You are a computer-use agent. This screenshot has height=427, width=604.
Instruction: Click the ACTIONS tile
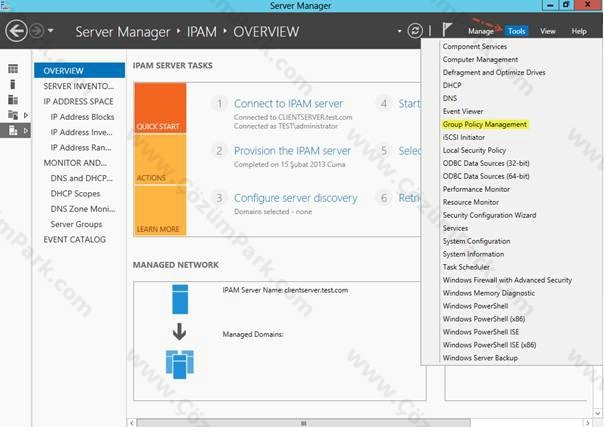click(160, 159)
